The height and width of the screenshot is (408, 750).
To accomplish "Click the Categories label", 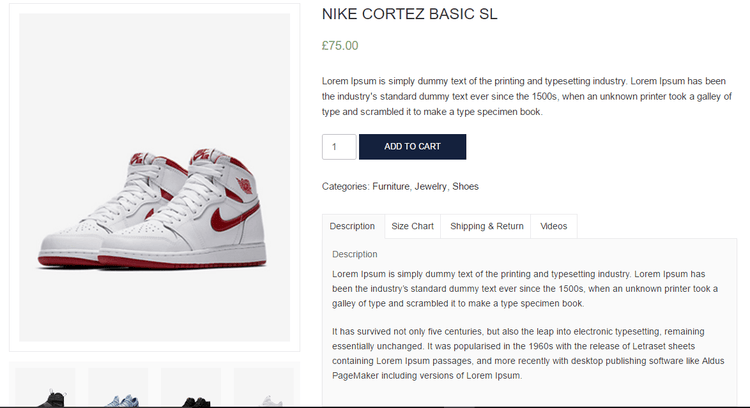I will point(345,187).
